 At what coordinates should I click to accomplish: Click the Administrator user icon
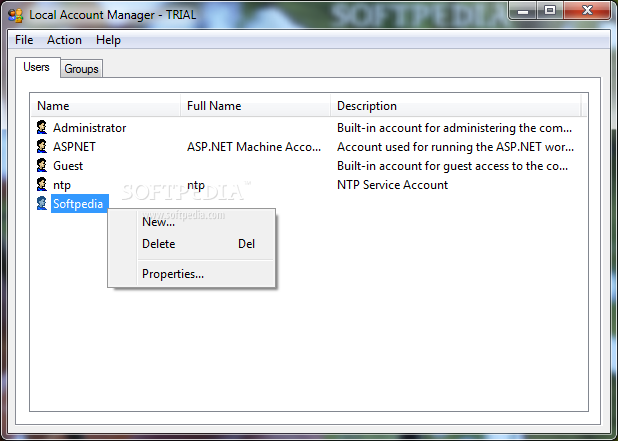click(x=42, y=127)
